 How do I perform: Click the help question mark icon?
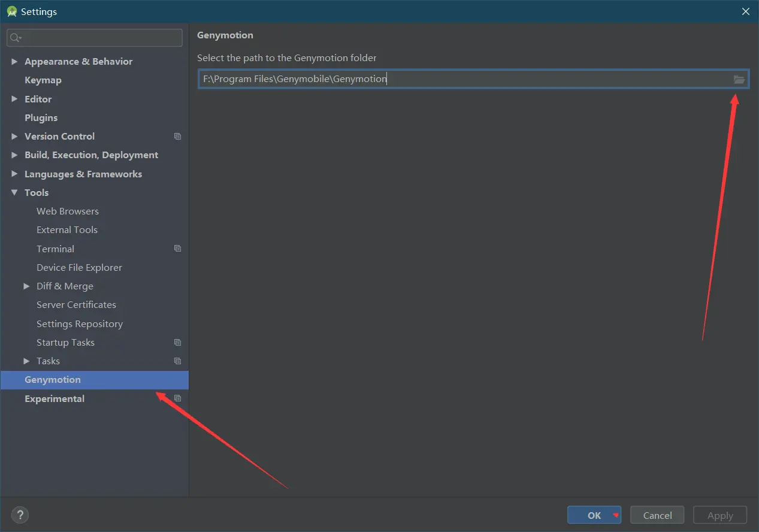click(20, 515)
